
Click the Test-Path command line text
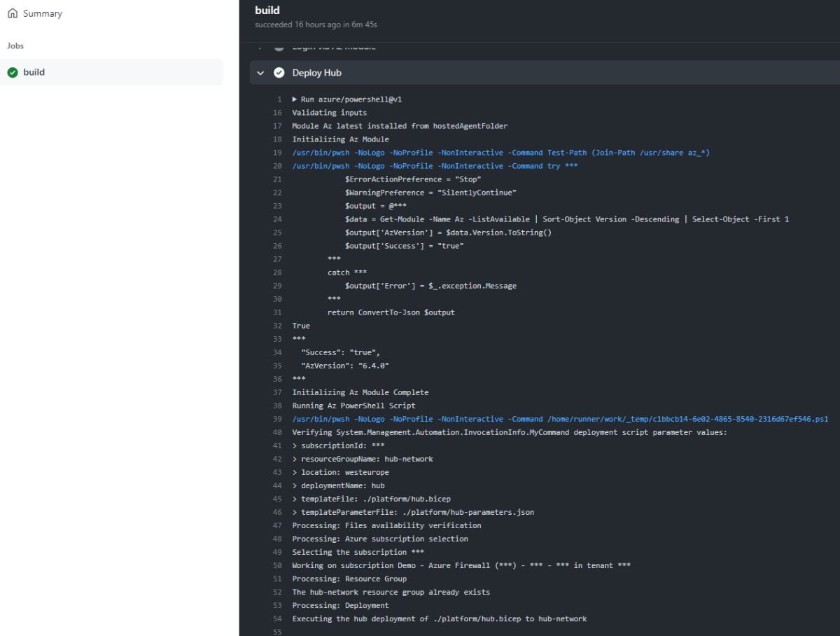pos(501,153)
